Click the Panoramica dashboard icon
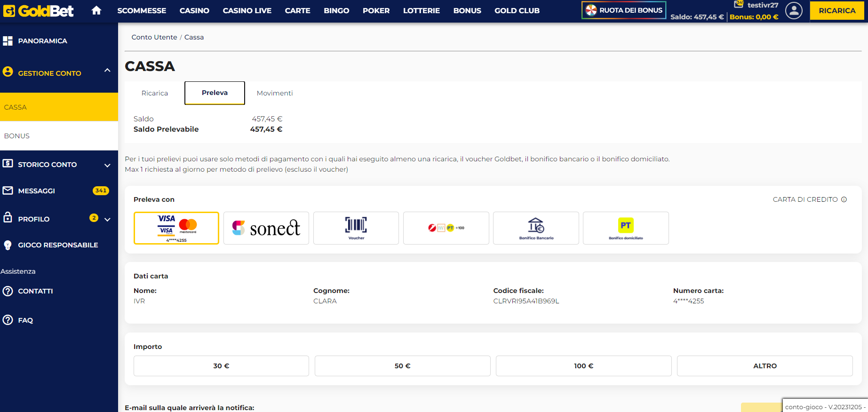The image size is (868, 412). [x=8, y=41]
